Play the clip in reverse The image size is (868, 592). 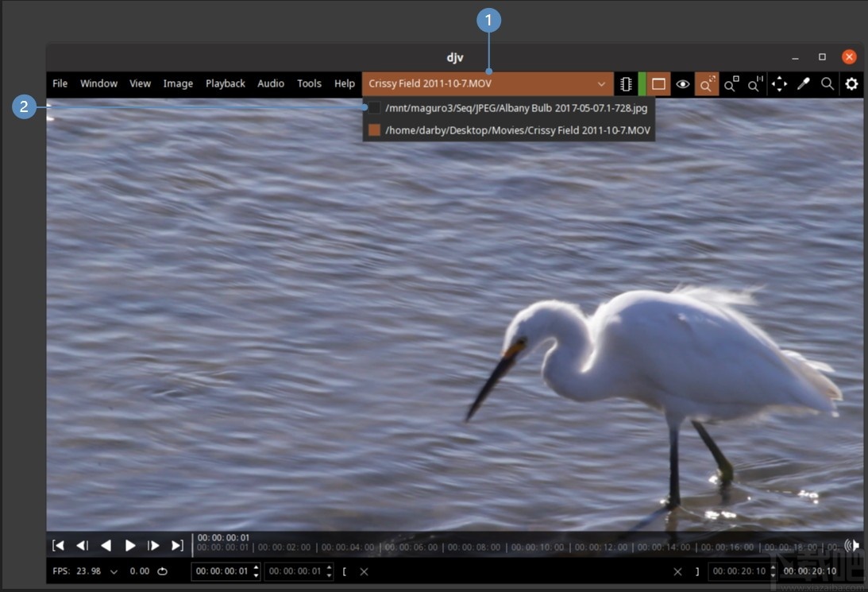pos(106,545)
